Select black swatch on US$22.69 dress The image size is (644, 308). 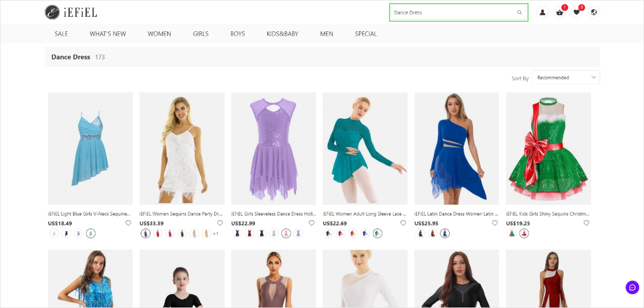pyautogui.click(x=328, y=233)
